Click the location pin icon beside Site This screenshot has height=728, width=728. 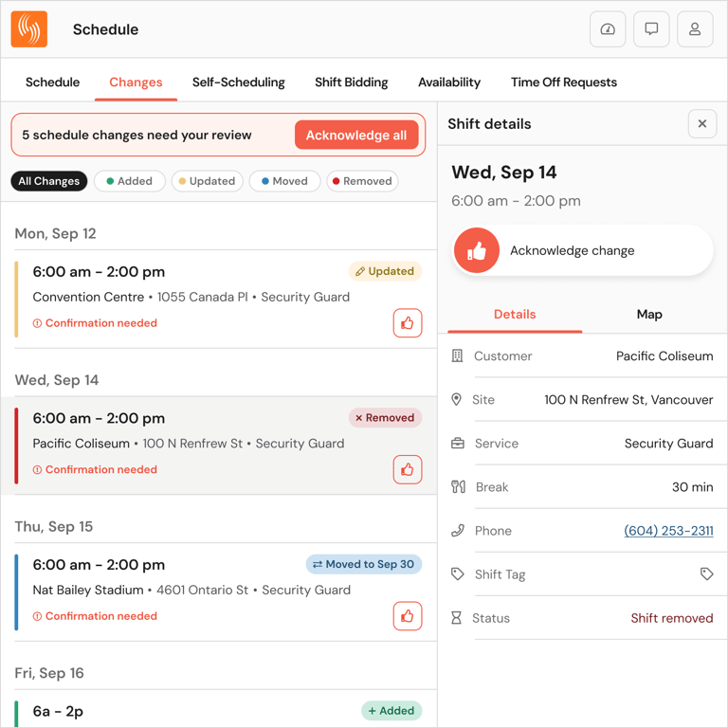pyautogui.click(x=456, y=399)
